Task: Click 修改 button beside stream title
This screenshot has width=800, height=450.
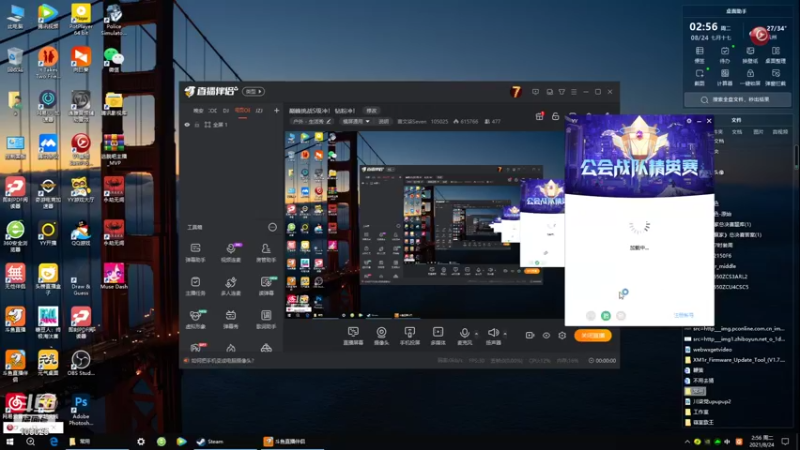Action: coord(371,111)
